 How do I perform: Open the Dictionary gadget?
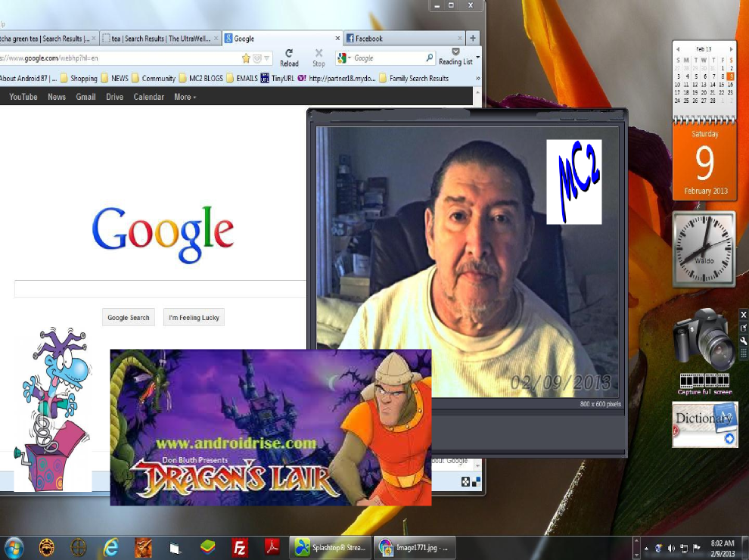pyautogui.click(x=705, y=425)
